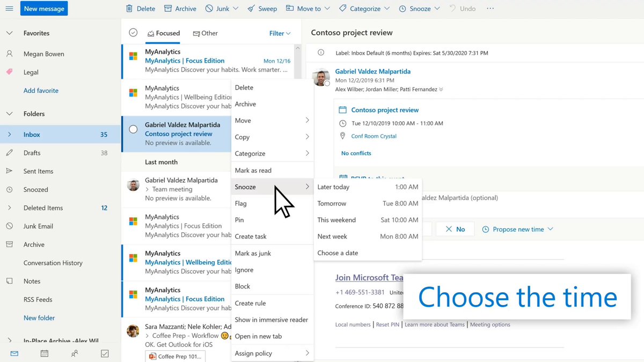
Task: Click the Legal category tag icon
Action: tap(9, 72)
